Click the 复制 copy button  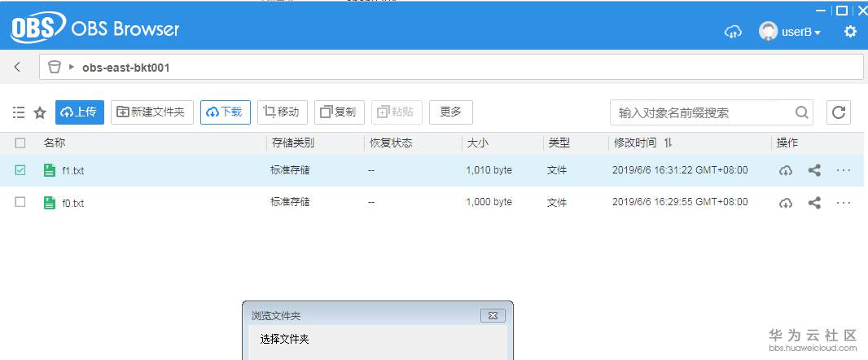pos(340,112)
